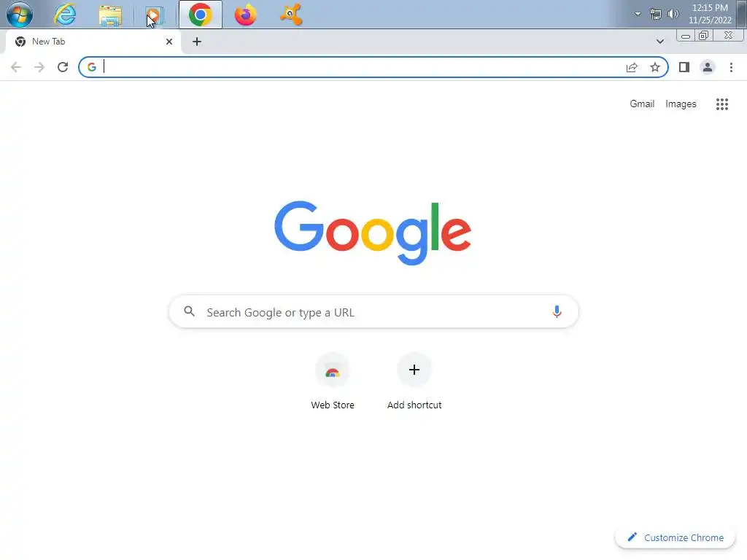
Task: Open the Google apps grid
Action: 721,104
